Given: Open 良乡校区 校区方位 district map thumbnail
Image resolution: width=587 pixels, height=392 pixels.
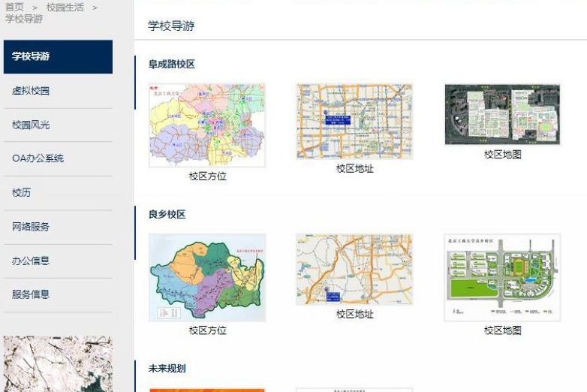Looking at the screenshot, I should [207, 277].
